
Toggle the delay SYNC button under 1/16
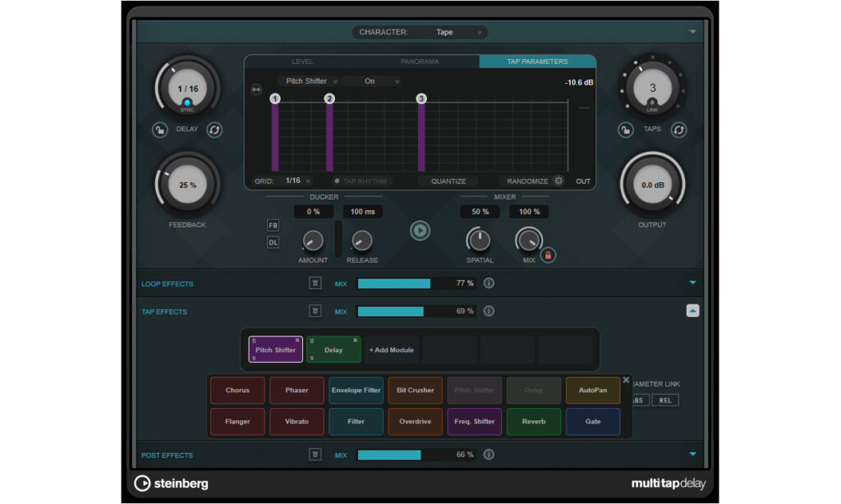(x=186, y=103)
